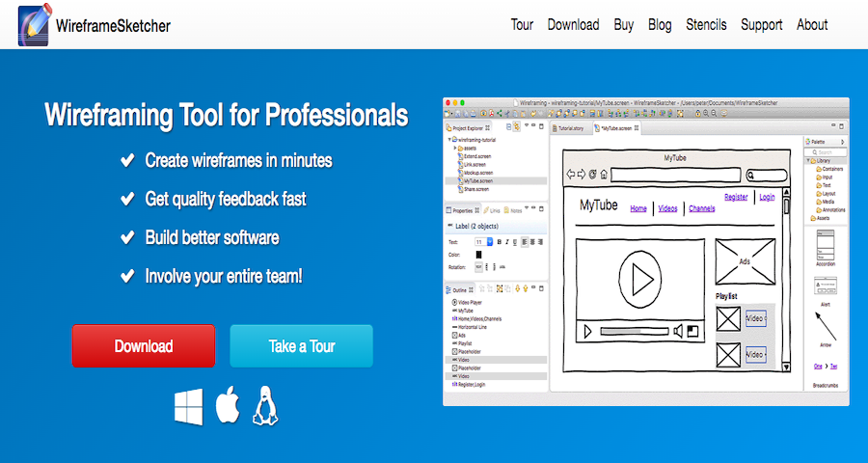Screen dimensions: 868x463
Task: Go to the Buy page
Action: [624, 25]
